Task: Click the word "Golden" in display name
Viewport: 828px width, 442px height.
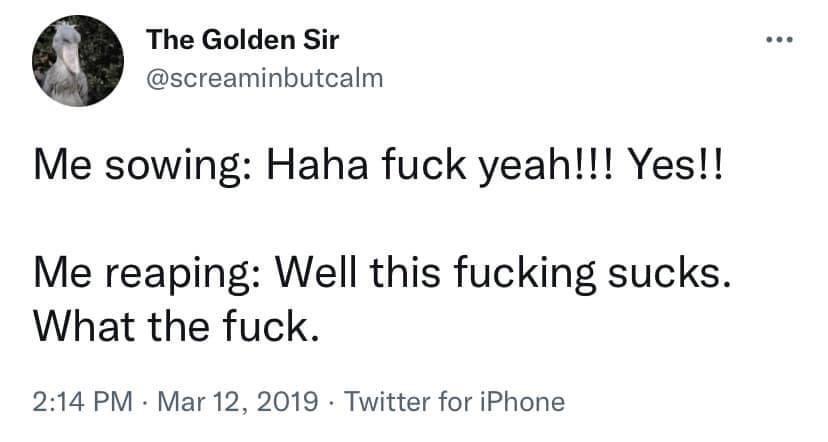Action: (249, 40)
